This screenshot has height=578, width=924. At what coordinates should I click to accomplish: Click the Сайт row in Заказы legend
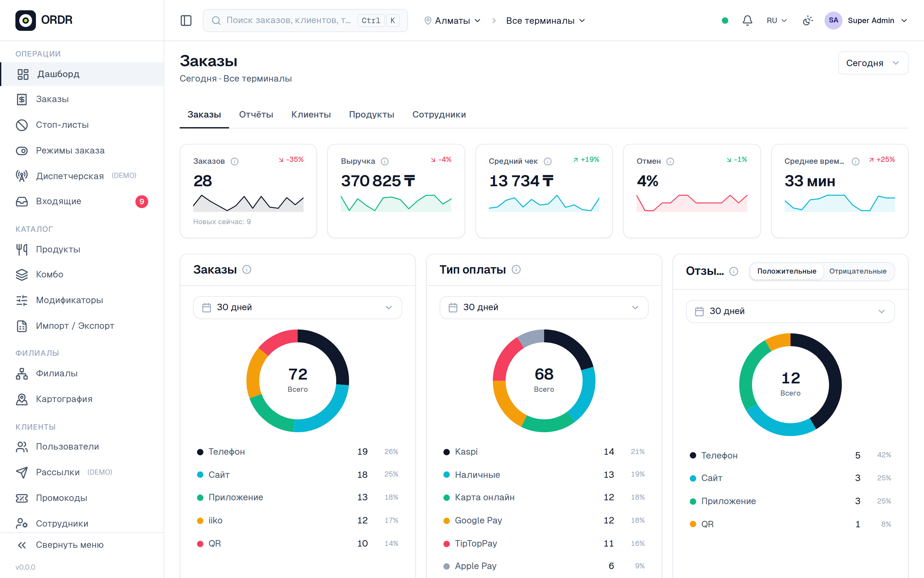click(x=297, y=475)
